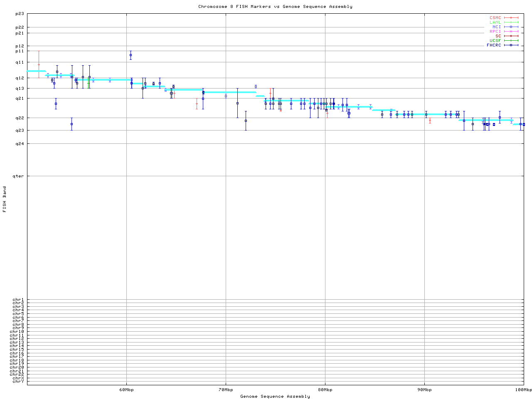Click the p23 y-axis band label
532x399 pixels.
click(x=20, y=14)
